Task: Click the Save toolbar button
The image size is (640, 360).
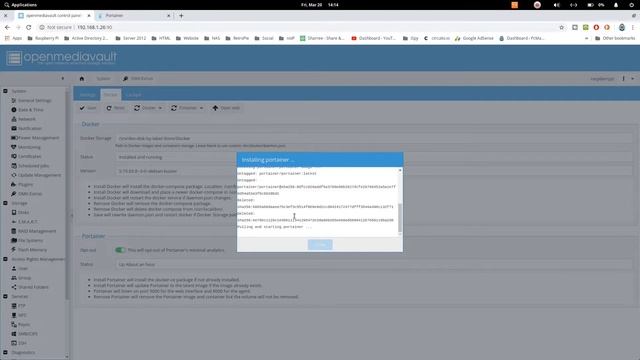Action: pos(88,108)
